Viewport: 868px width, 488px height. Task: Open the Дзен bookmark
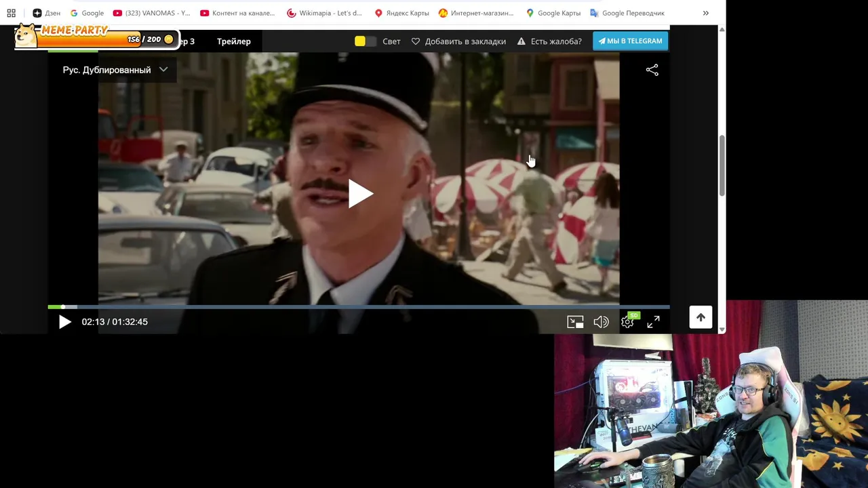click(46, 13)
